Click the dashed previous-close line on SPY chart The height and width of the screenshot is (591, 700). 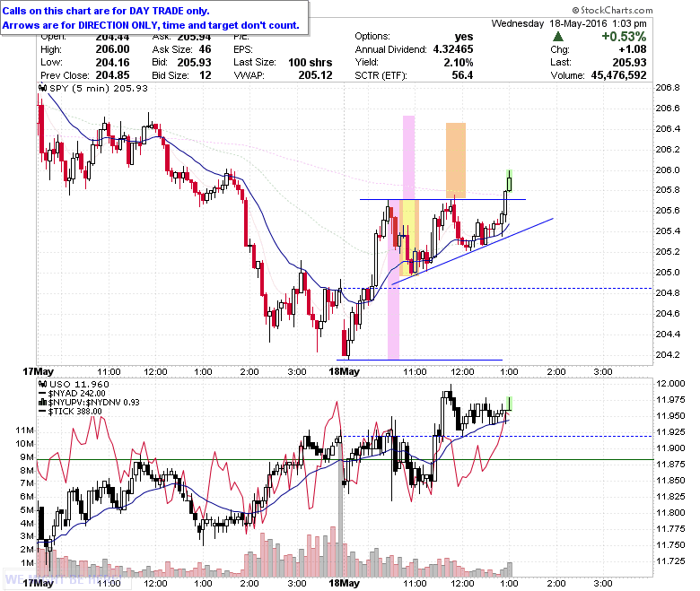(x=498, y=289)
